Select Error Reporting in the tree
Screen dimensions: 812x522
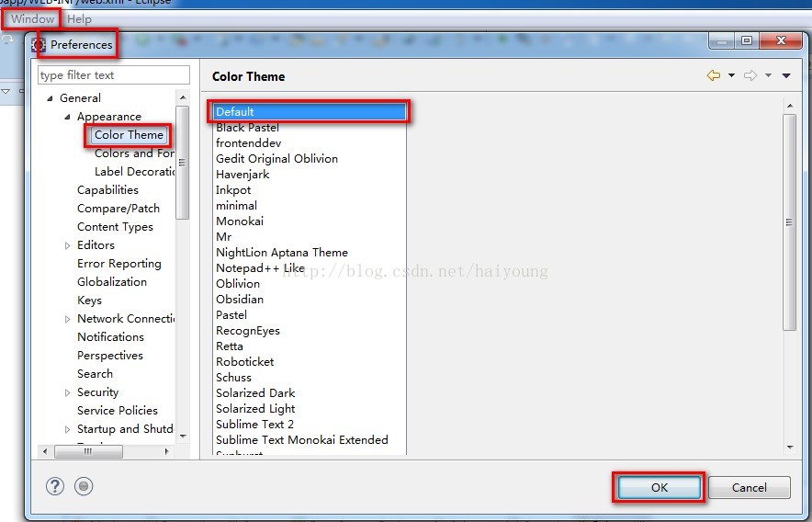pos(119,264)
